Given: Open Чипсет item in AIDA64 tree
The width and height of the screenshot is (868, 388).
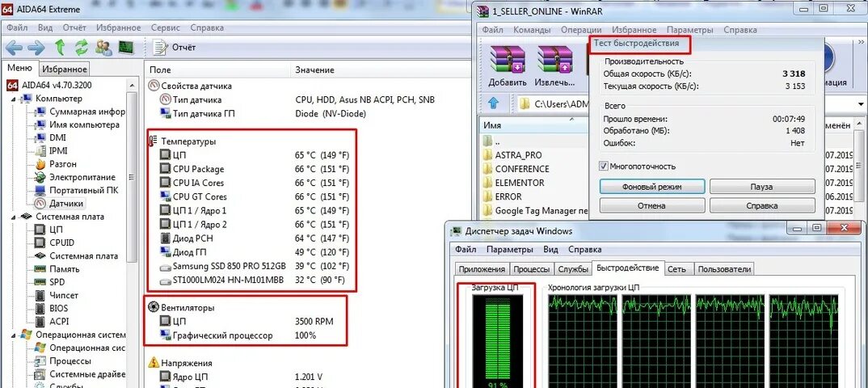Looking at the screenshot, I should [x=57, y=295].
